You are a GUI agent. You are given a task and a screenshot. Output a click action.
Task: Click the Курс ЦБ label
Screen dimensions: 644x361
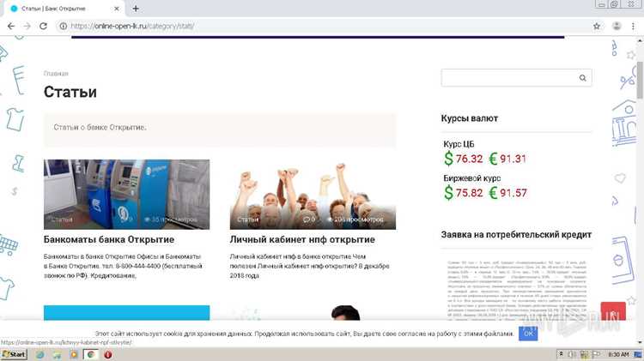click(x=459, y=144)
